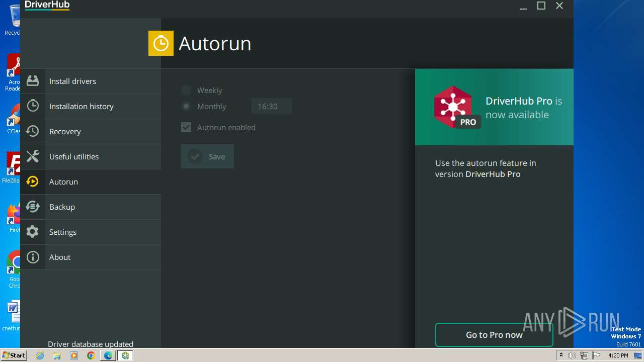Select the Autorun menu entry

[91, 182]
